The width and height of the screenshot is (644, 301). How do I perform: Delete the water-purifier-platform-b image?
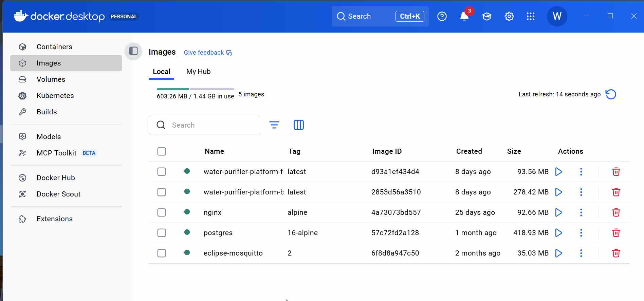[x=616, y=192]
